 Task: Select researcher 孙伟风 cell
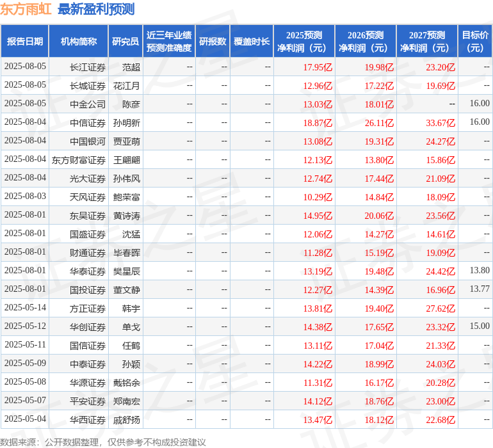click(x=127, y=179)
